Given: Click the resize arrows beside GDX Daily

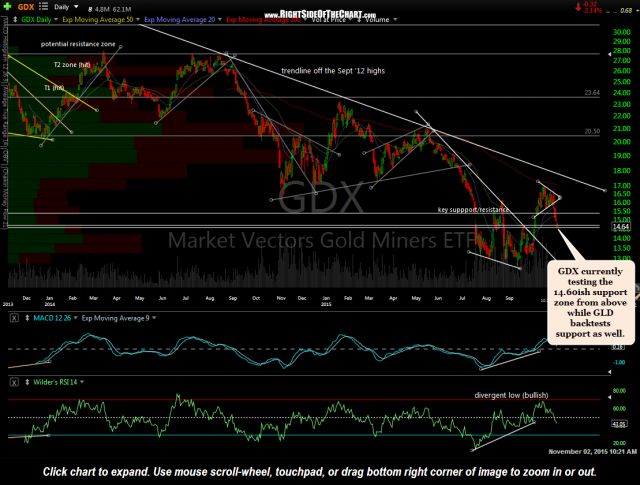Looking at the screenshot, I should [x=15, y=20].
